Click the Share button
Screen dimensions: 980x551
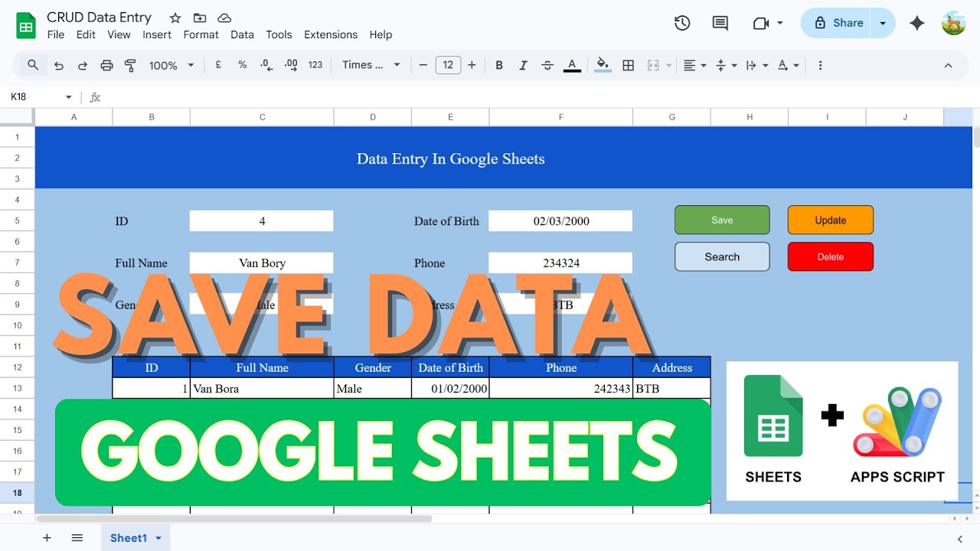point(838,23)
